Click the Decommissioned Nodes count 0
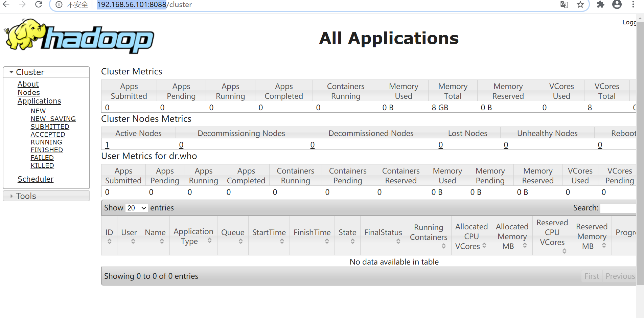This screenshot has width=644, height=318. click(313, 145)
